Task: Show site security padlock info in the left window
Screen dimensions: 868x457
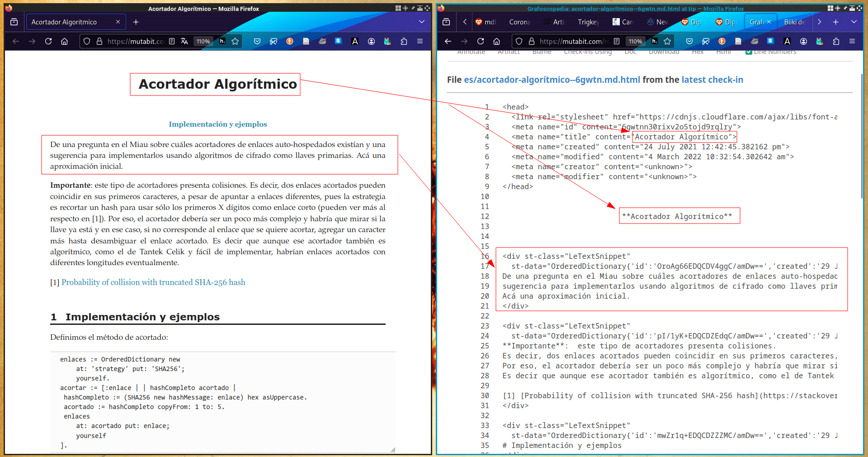Action: 99,41
